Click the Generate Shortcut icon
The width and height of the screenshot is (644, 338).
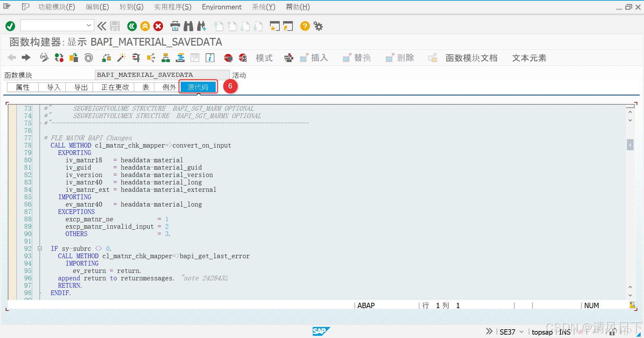coord(288,26)
